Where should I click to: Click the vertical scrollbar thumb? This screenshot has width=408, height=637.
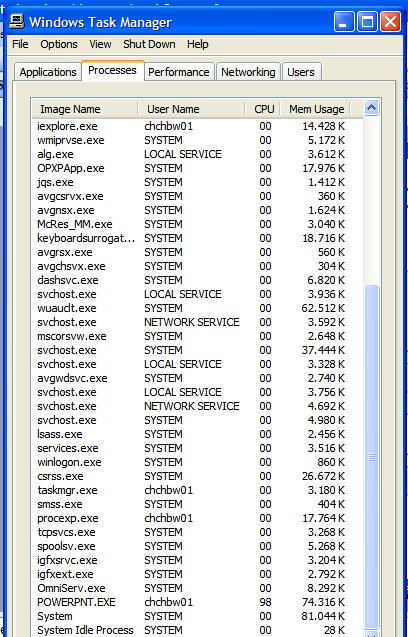click(x=371, y=456)
